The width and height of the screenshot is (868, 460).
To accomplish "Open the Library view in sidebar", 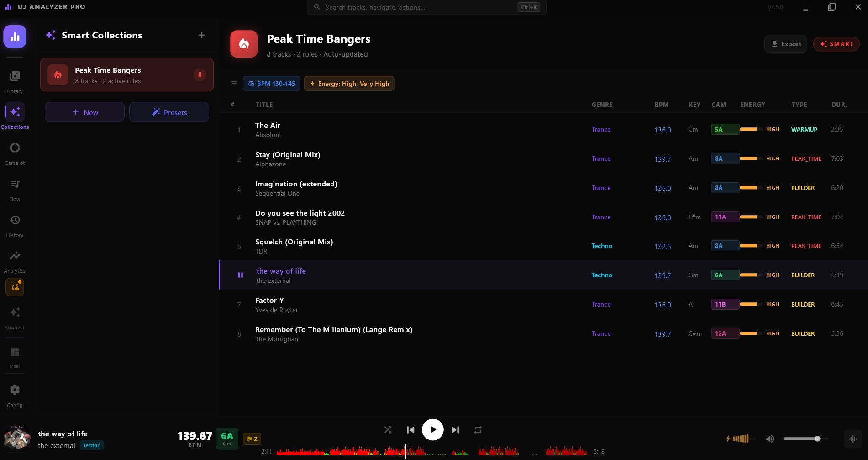I will click(15, 81).
